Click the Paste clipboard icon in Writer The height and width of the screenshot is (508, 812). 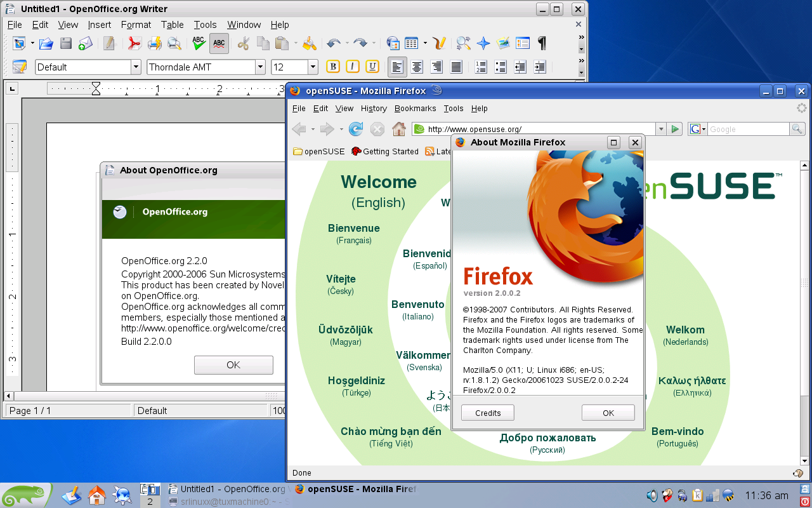[x=282, y=43]
